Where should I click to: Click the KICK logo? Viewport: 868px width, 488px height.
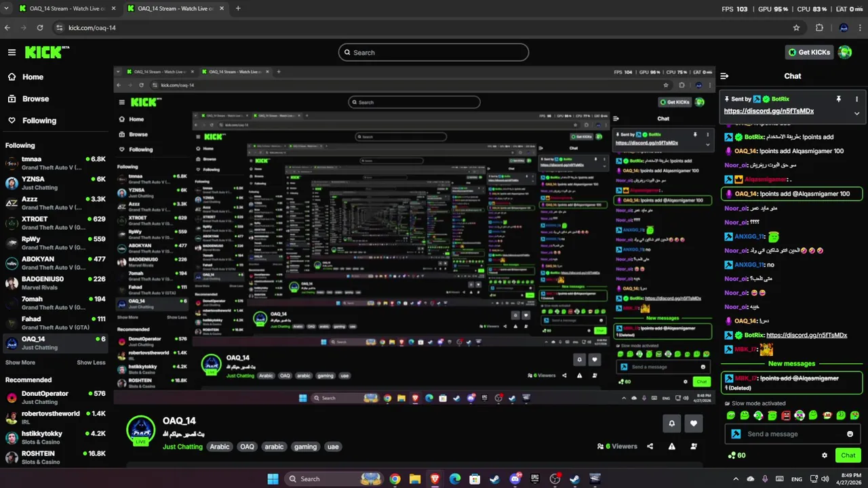[x=47, y=52]
